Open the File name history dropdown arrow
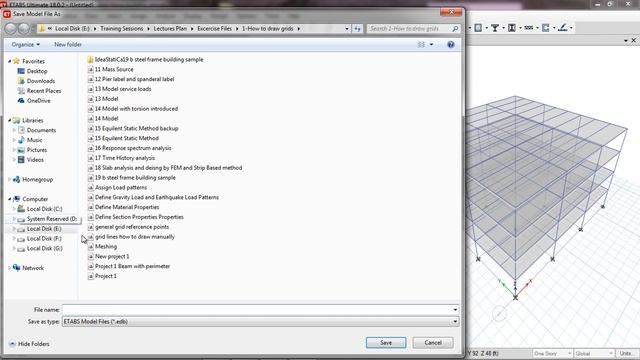The image size is (640, 360). point(455,310)
